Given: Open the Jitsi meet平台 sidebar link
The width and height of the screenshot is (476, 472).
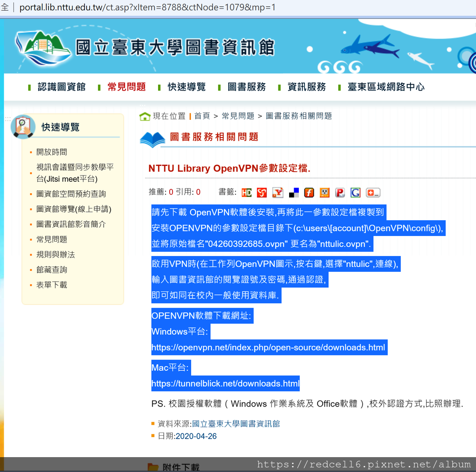Looking at the screenshot, I should click(x=75, y=173).
